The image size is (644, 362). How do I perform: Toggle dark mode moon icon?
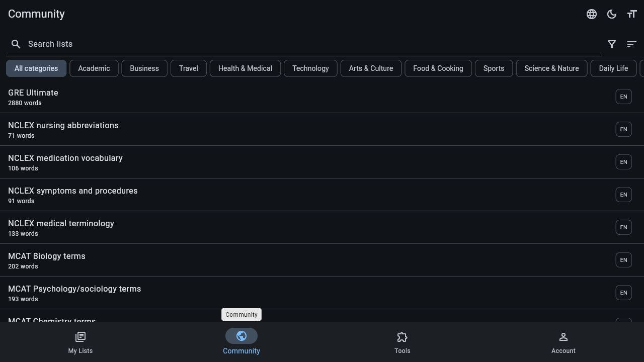[612, 14]
